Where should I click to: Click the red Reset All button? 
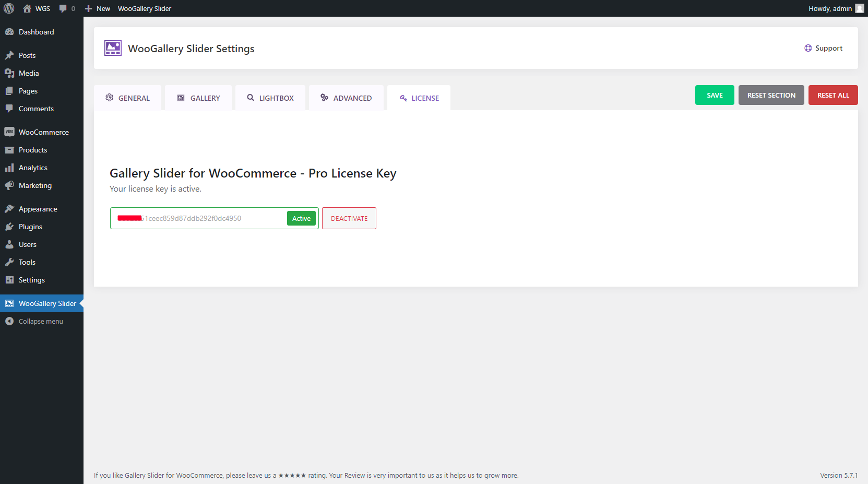[x=833, y=95]
